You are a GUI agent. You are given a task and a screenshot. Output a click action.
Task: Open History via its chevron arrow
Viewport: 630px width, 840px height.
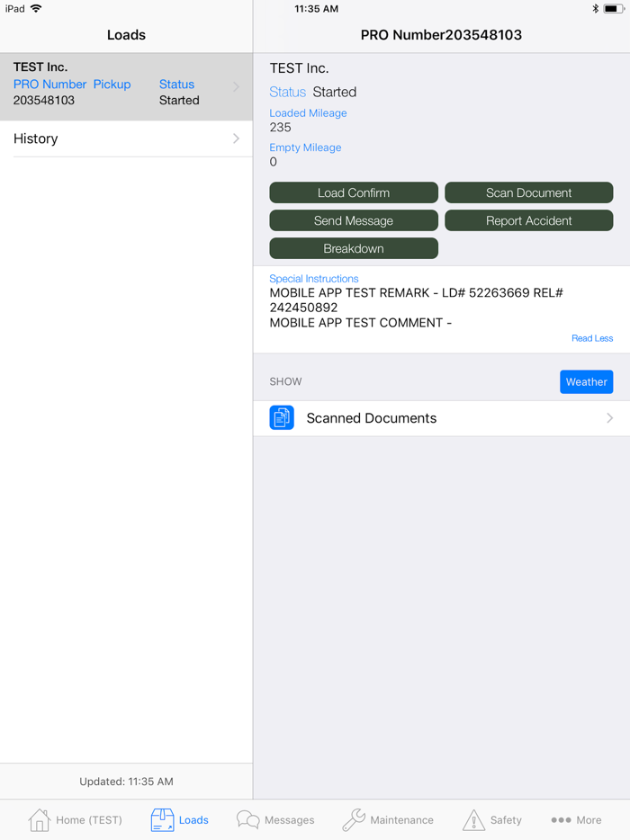236,139
